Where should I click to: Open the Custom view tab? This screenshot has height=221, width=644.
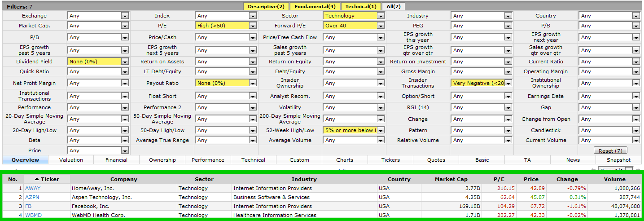pyautogui.click(x=299, y=160)
